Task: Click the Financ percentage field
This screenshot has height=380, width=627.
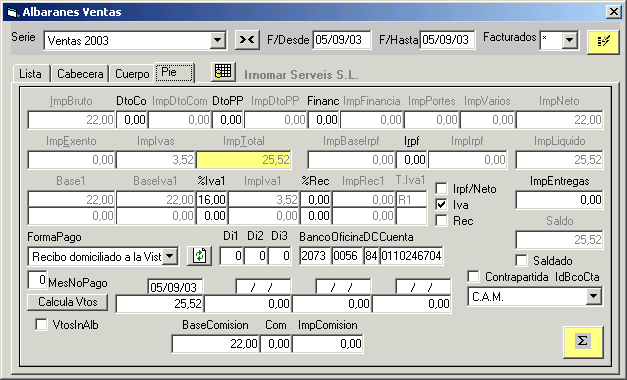Action: pos(323,120)
